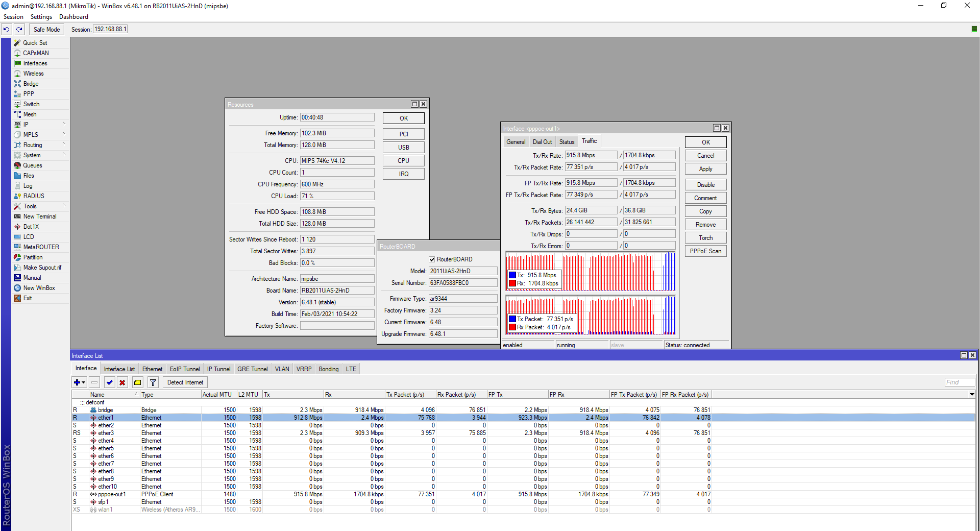Click the PPPoE Scan button

click(706, 251)
